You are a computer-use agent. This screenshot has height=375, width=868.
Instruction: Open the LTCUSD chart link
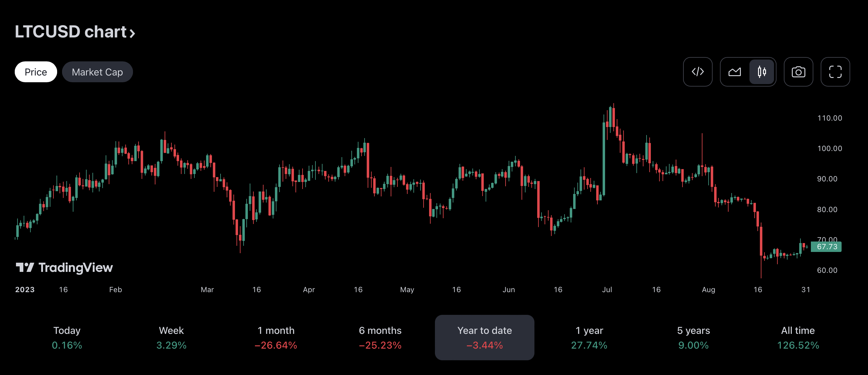(70, 32)
